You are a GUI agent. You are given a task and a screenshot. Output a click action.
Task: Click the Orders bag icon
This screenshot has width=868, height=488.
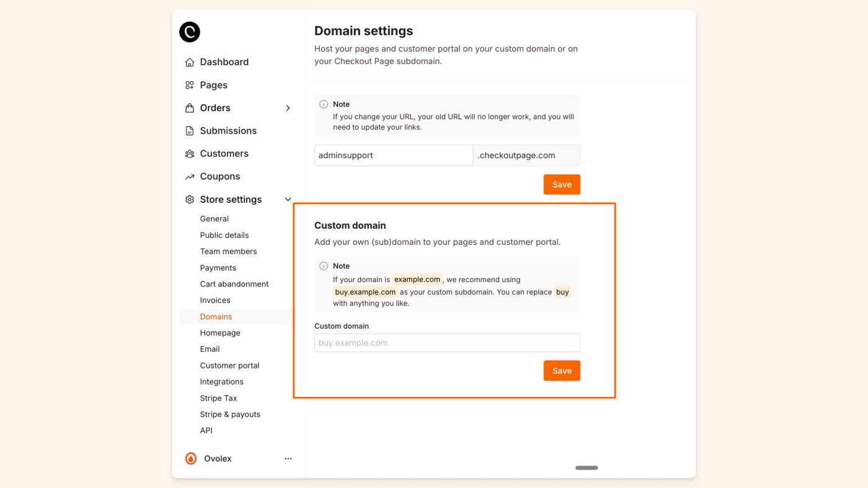click(x=189, y=107)
